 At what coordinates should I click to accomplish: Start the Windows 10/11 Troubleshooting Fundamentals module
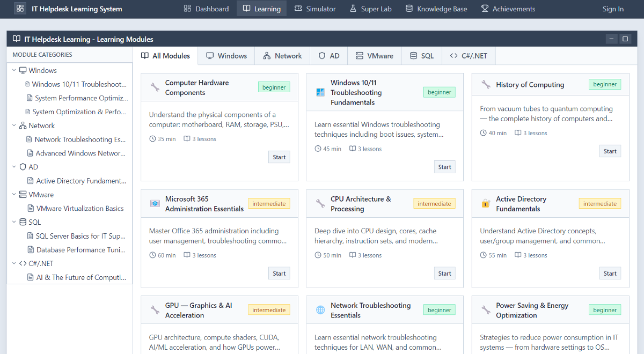pos(444,167)
